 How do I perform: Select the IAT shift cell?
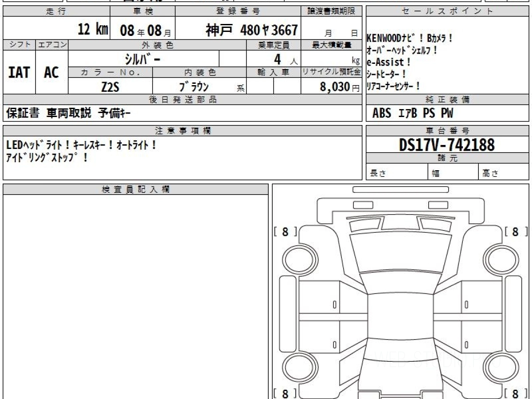(x=19, y=72)
